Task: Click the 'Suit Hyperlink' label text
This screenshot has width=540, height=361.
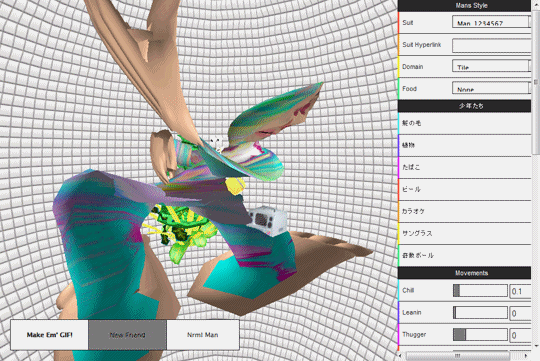Action: 422,45
